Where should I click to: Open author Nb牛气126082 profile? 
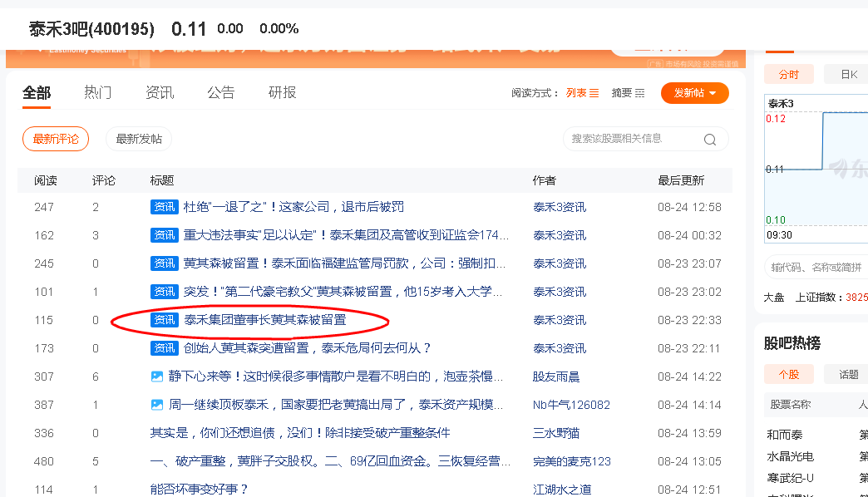pos(571,405)
